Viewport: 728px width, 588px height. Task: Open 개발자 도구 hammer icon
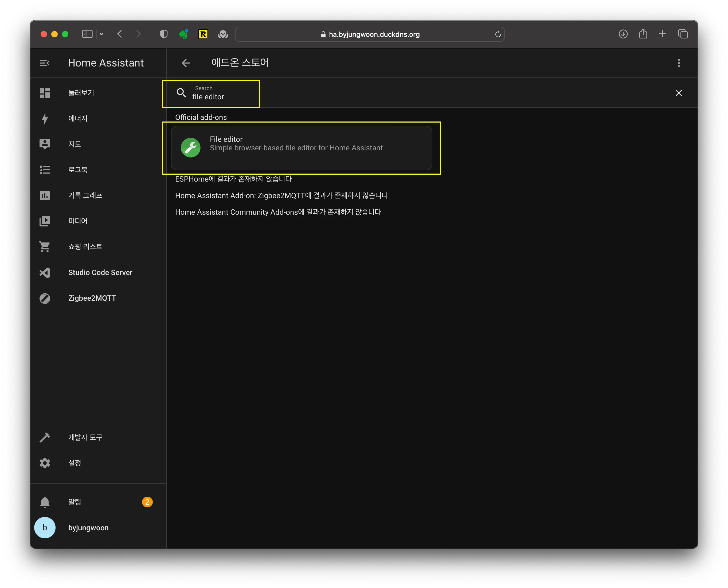pos(45,437)
